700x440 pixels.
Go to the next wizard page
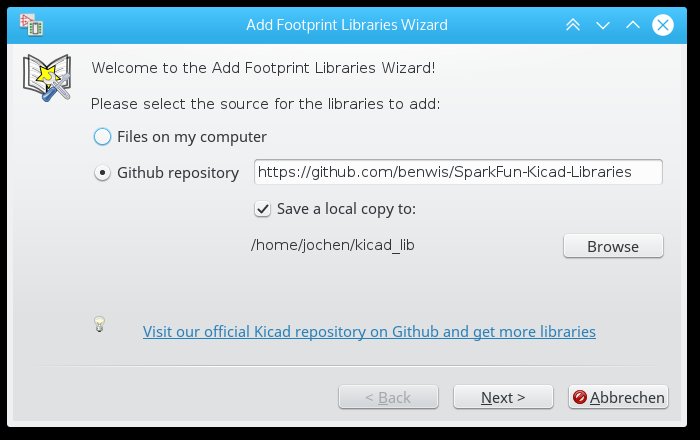503,397
